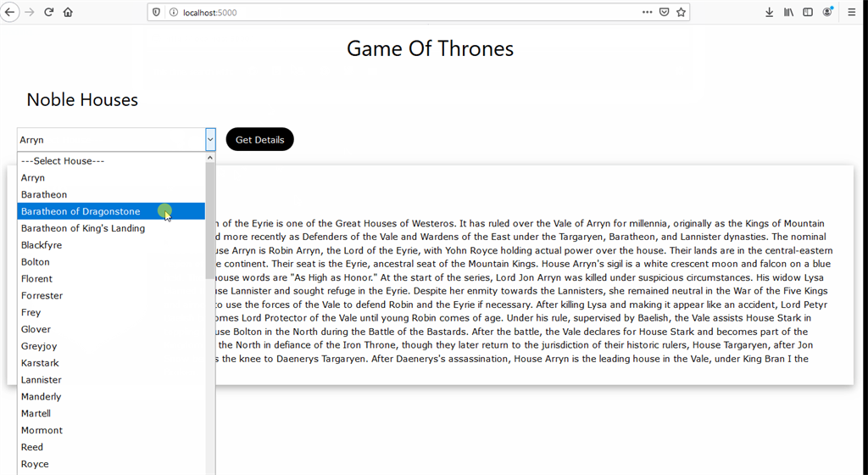Choose the Mormont option
Viewport: 868px width, 475px height.
(x=111, y=430)
